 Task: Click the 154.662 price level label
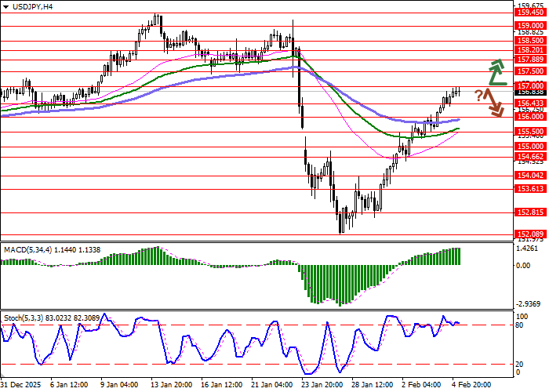(x=530, y=157)
